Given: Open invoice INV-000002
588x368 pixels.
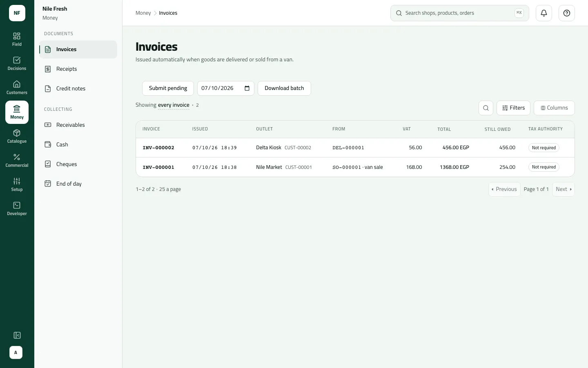Looking at the screenshot, I should 158,148.
